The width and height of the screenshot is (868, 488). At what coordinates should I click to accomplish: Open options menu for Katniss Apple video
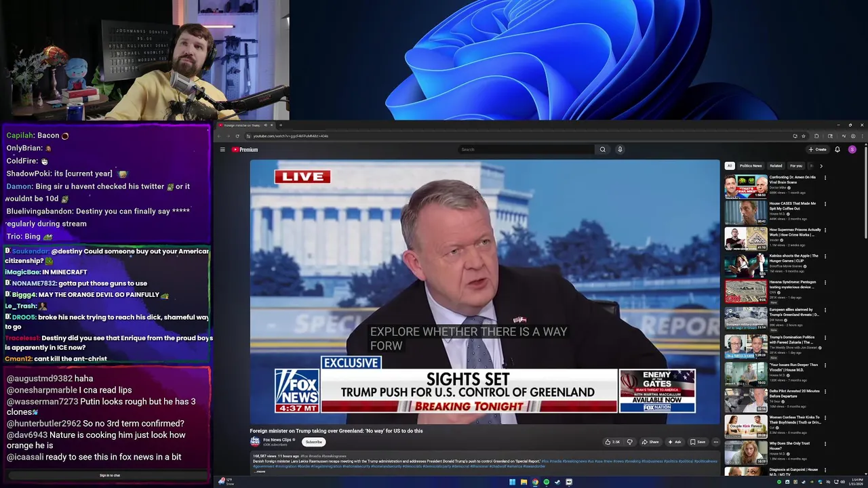pos(825,257)
